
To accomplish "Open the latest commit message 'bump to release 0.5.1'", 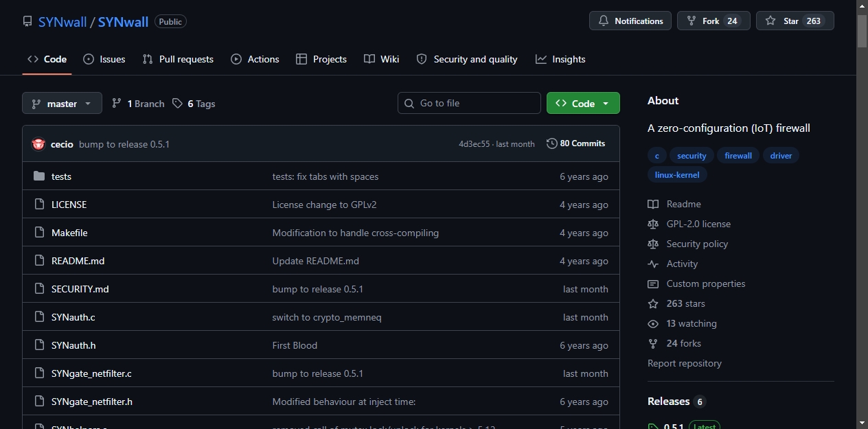I will click(124, 144).
